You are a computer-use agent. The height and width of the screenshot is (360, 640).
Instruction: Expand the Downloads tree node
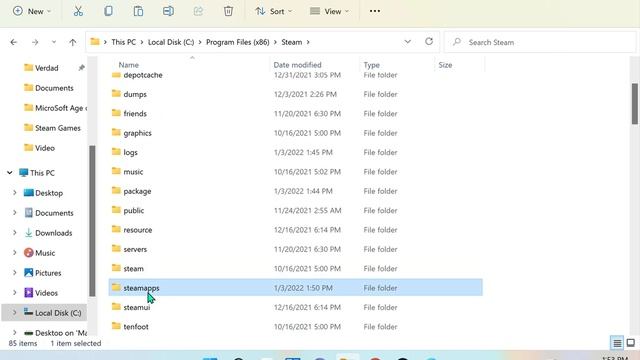tap(15, 233)
